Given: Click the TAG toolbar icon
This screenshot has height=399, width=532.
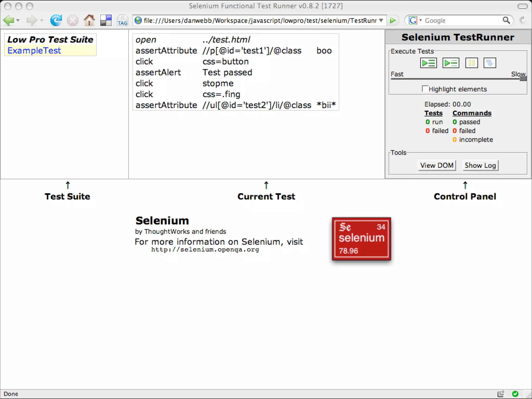Looking at the screenshot, I should (x=122, y=20).
